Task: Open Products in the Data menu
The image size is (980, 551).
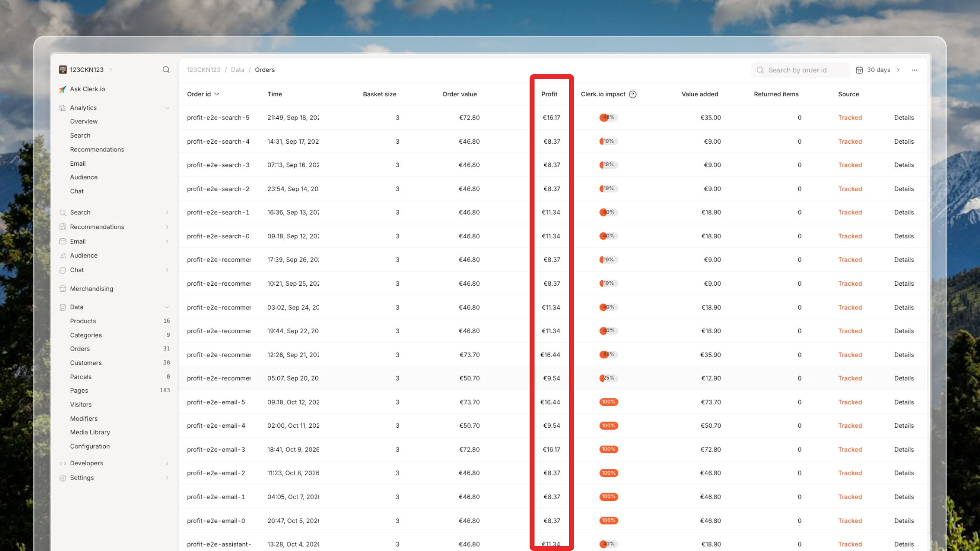Action: click(83, 321)
